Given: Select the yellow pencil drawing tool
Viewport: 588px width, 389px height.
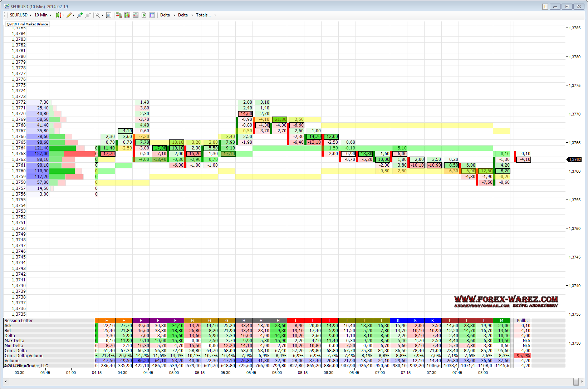Looking at the screenshot, I should tap(69, 15).
